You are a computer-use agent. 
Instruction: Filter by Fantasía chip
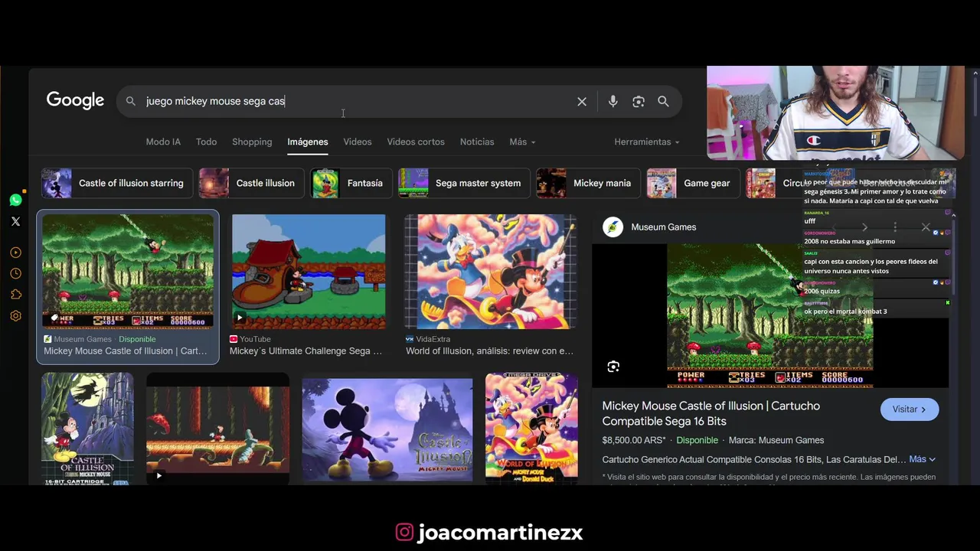(351, 184)
